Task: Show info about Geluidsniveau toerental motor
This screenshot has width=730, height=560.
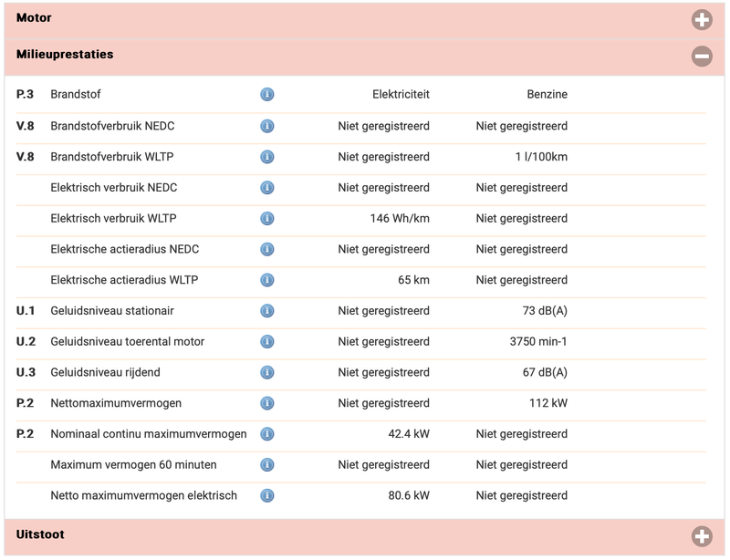Action: 267,342
